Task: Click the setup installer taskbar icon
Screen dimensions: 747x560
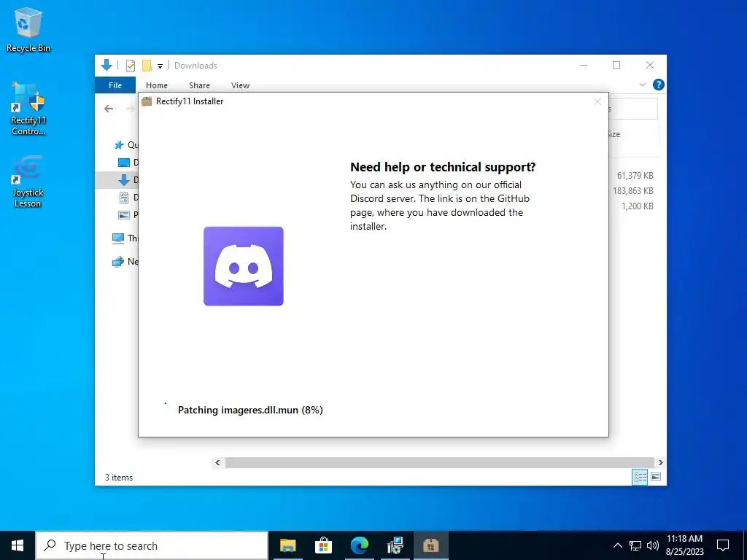Action: tap(395, 545)
